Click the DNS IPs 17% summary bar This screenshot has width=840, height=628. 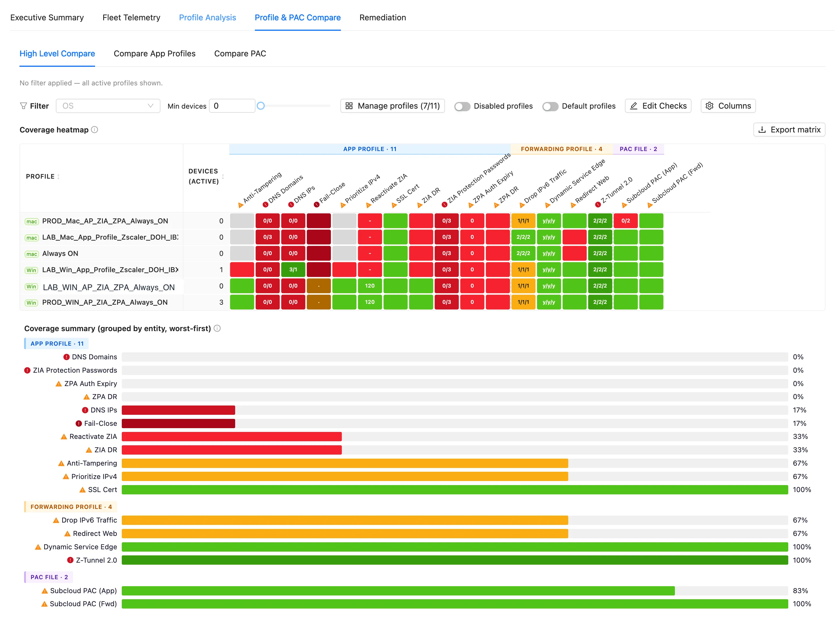[178, 410]
